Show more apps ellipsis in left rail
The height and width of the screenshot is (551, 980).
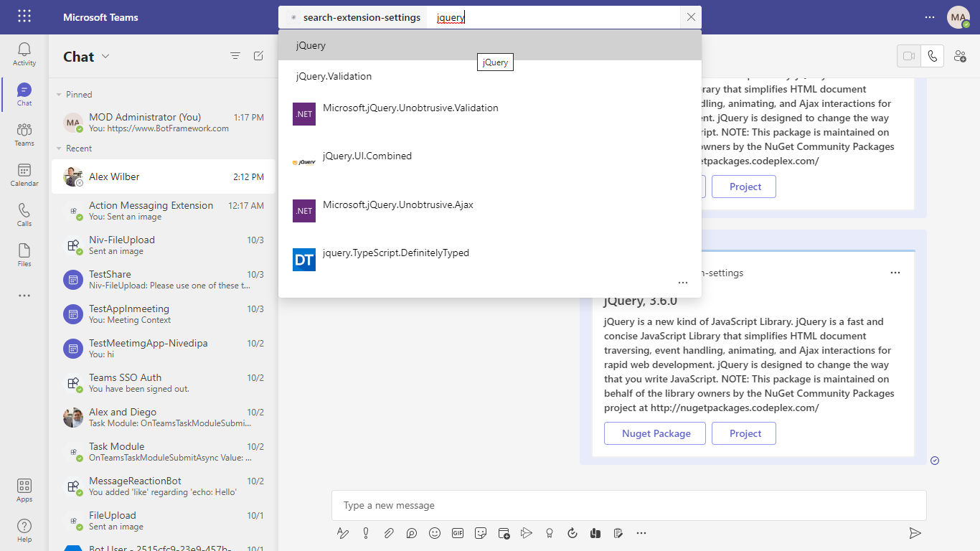(x=24, y=296)
